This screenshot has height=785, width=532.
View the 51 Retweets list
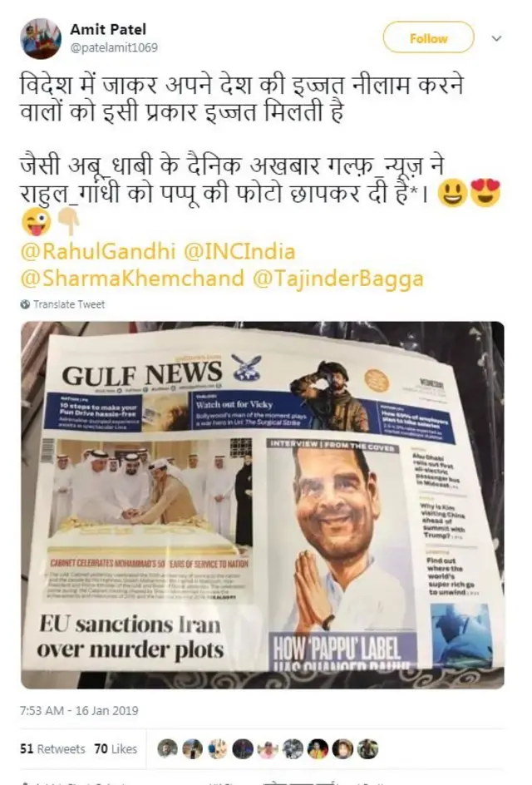[x=52, y=749]
